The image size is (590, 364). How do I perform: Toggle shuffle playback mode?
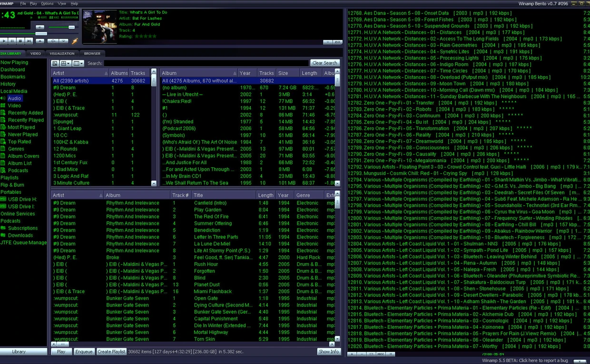tap(52, 41)
